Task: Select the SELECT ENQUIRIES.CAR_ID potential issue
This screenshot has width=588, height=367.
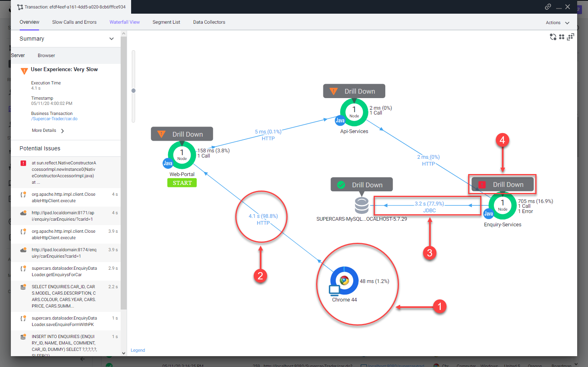Action: [x=64, y=296]
